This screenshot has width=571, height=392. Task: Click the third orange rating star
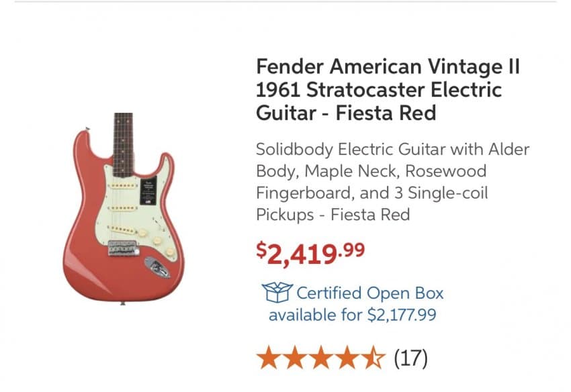coord(322,358)
